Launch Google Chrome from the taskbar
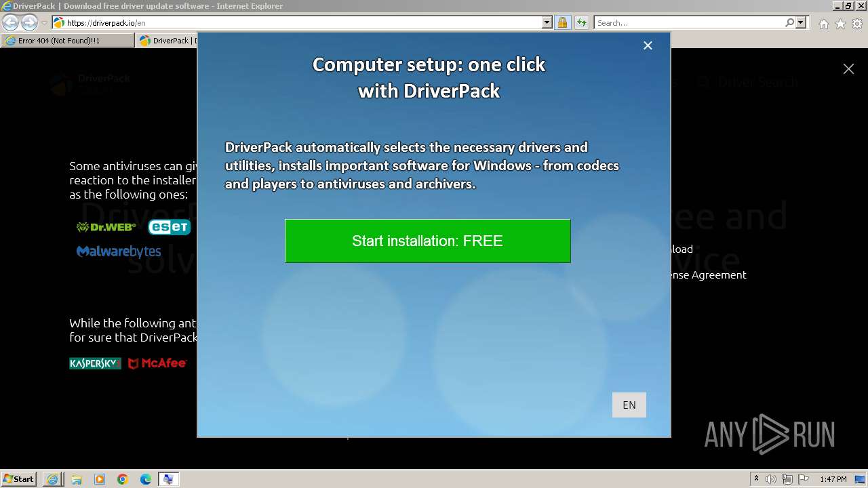This screenshot has width=868, height=488. point(123,479)
